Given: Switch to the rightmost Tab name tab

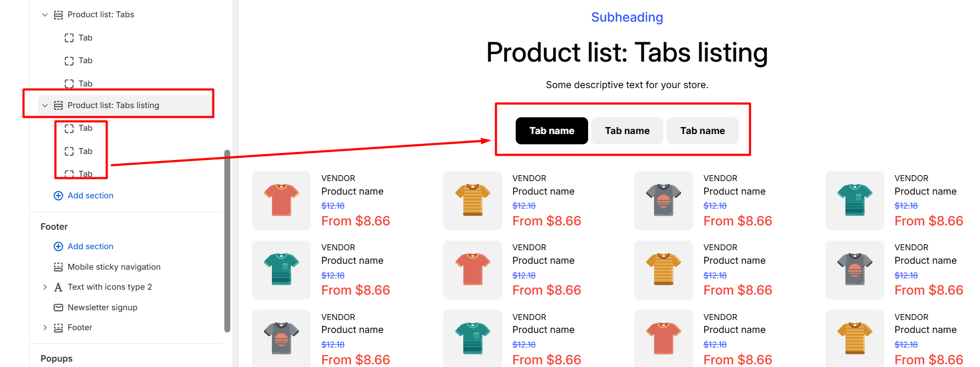Looking at the screenshot, I should click(x=702, y=131).
